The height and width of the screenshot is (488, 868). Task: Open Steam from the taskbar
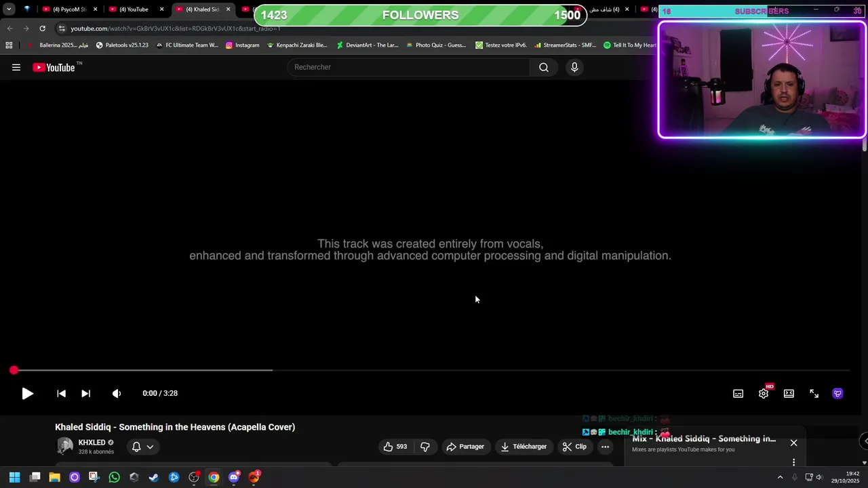154,477
